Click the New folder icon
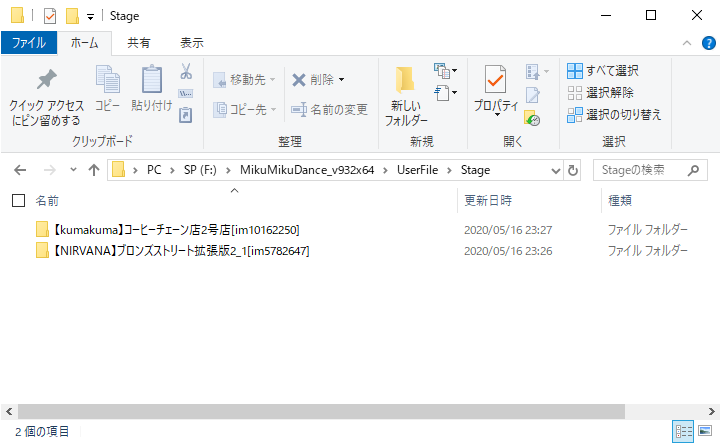The image size is (721, 444). (x=405, y=79)
